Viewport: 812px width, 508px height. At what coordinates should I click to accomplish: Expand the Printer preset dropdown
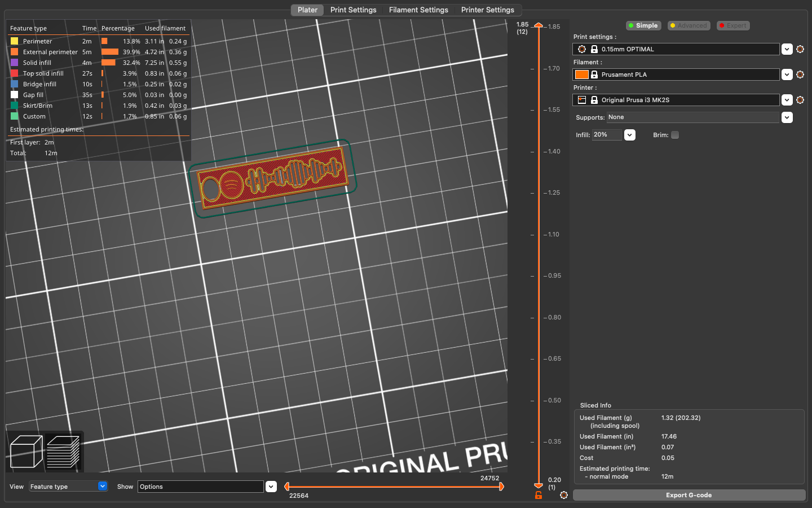tap(787, 100)
